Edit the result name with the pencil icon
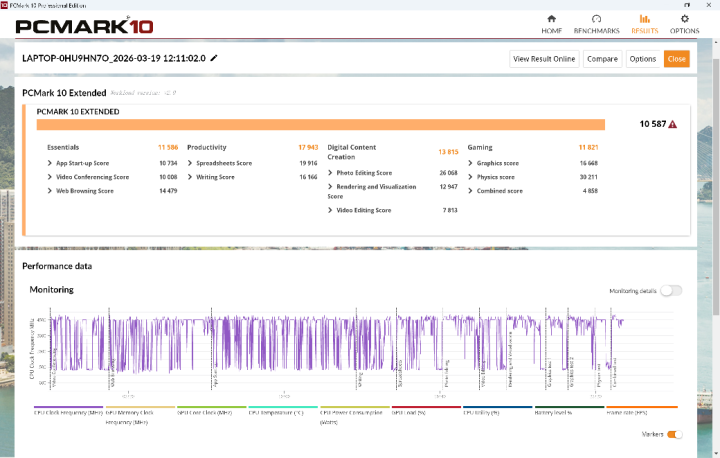Screen dimensions: 720x458 click(214, 58)
